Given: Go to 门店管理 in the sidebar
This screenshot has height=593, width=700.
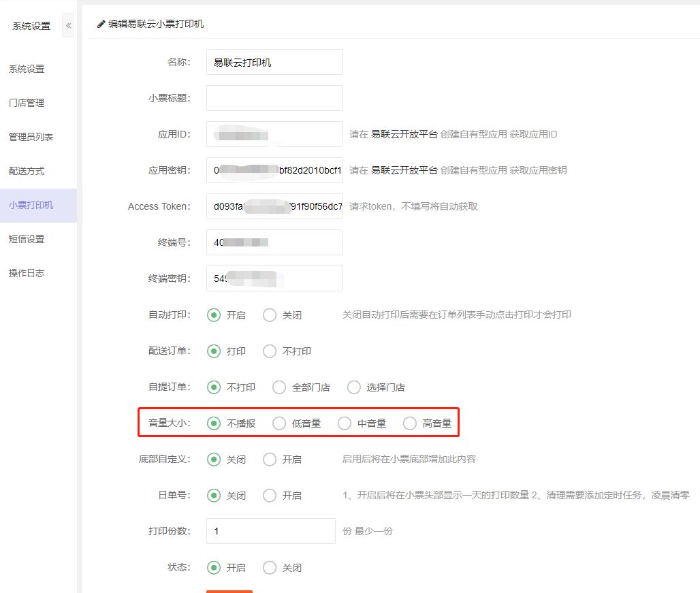Looking at the screenshot, I should click(x=27, y=103).
